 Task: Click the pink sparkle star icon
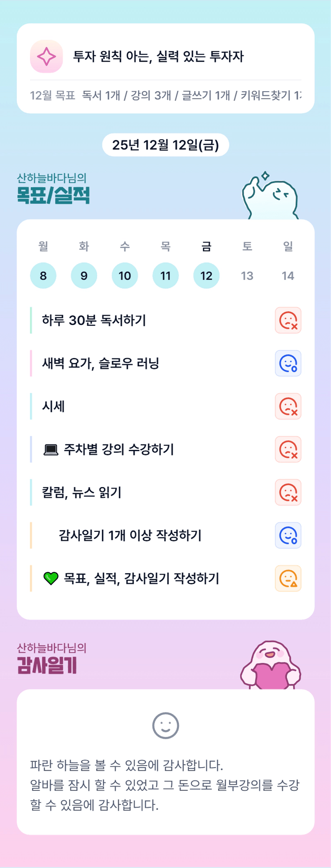pos(46,56)
